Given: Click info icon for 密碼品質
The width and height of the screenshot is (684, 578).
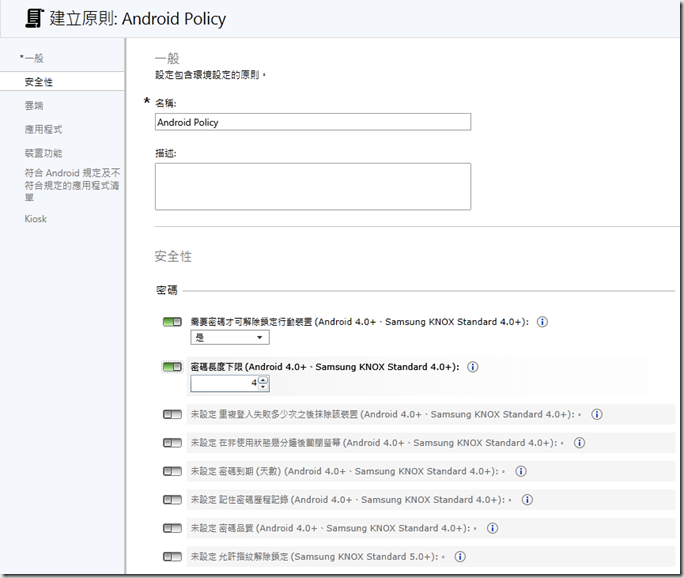Looking at the screenshot, I should [491, 528].
